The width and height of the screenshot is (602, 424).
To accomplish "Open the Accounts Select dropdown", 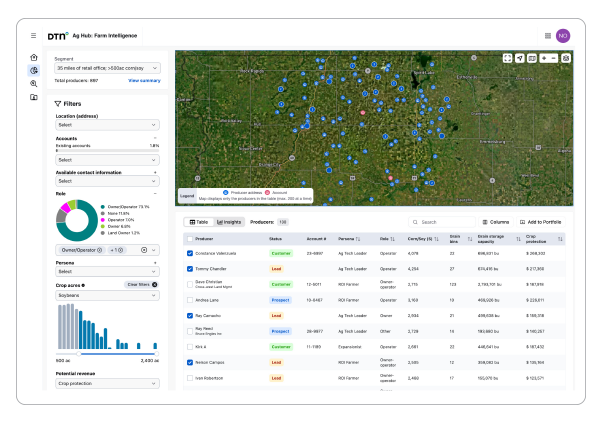I will click(107, 160).
